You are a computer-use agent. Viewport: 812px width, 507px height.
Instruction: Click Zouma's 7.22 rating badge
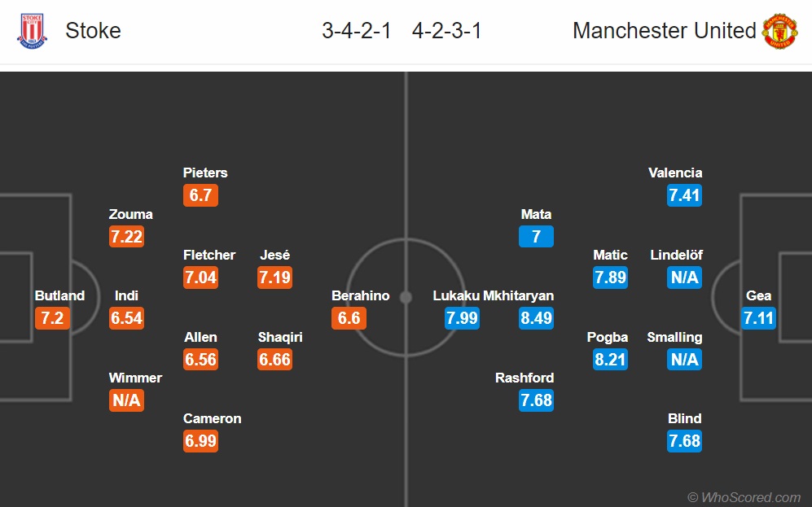point(126,237)
